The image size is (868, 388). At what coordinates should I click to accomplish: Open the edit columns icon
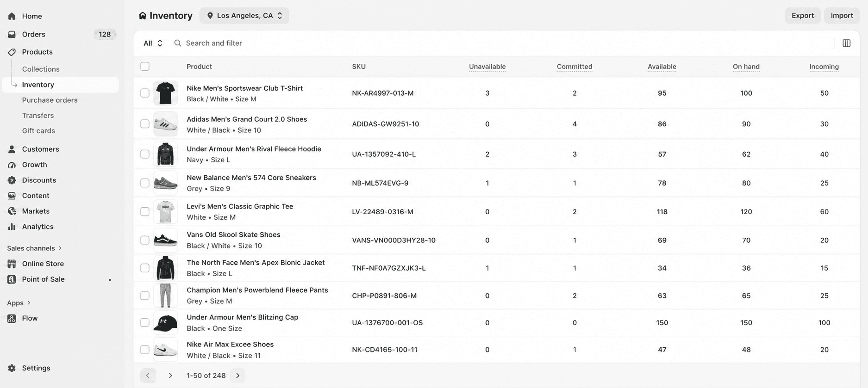(846, 43)
